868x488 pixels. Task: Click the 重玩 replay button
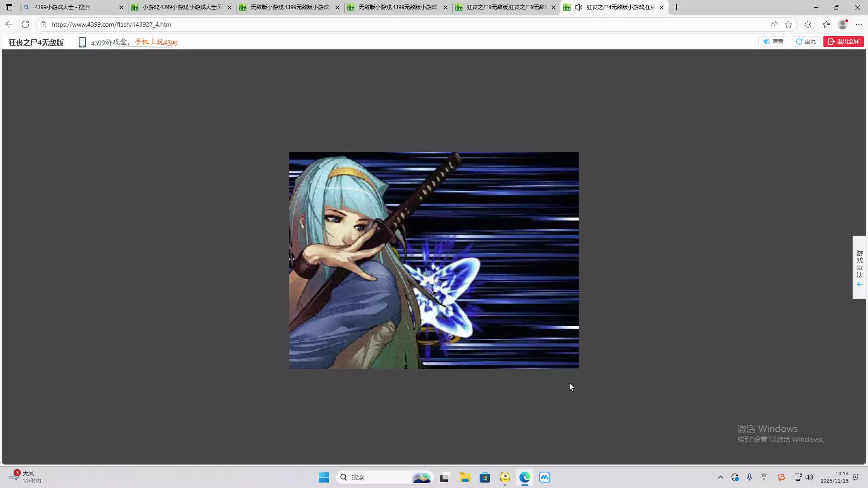(806, 42)
